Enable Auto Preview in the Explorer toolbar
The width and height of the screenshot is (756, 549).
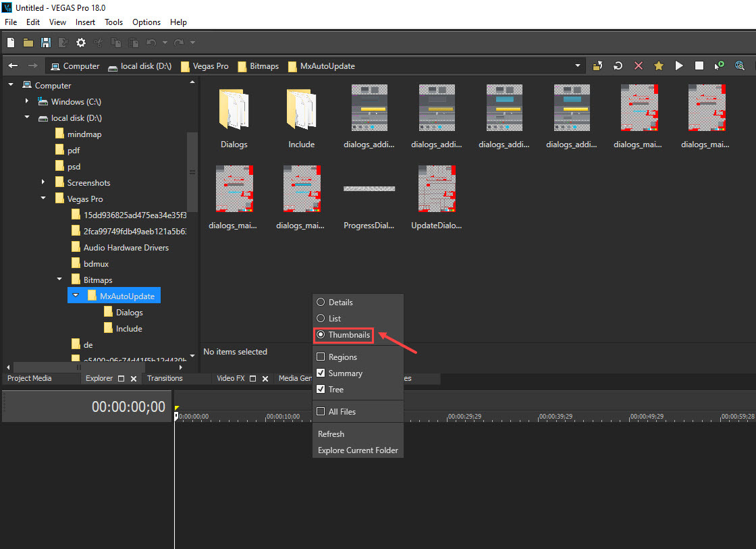point(719,66)
